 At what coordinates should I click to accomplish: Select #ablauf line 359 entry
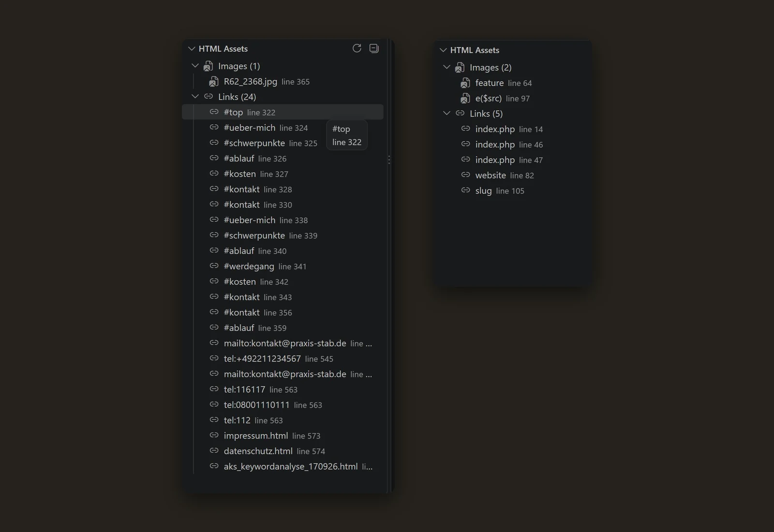[283, 328]
